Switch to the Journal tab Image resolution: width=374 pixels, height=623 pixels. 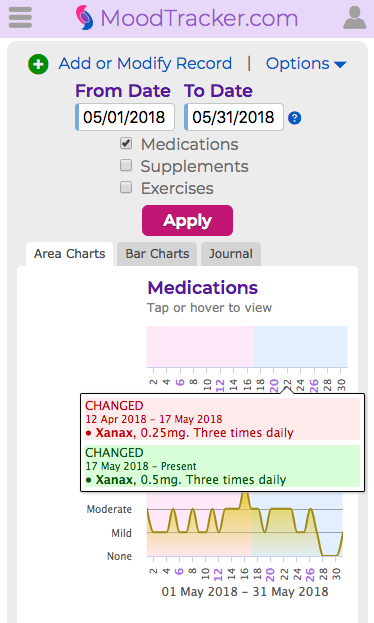pyautogui.click(x=231, y=254)
